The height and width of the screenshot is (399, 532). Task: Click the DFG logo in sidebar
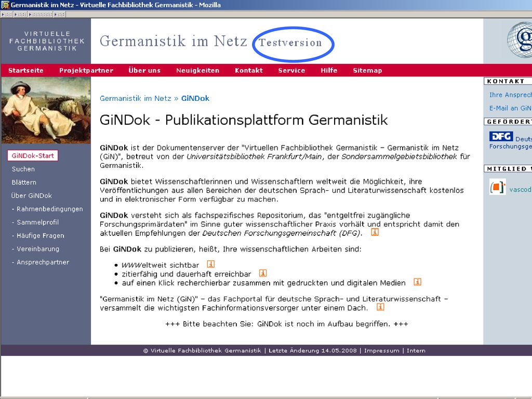[501, 137]
